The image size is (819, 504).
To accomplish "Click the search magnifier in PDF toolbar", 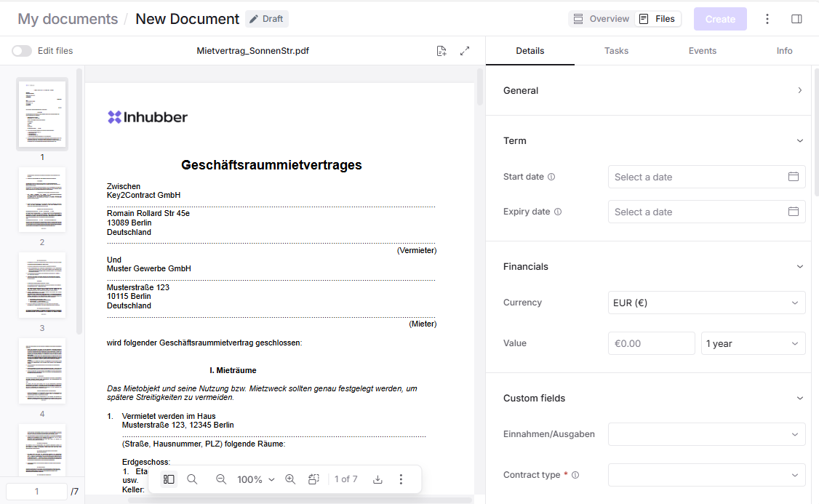I will pyautogui.click(x=192, y=479).
